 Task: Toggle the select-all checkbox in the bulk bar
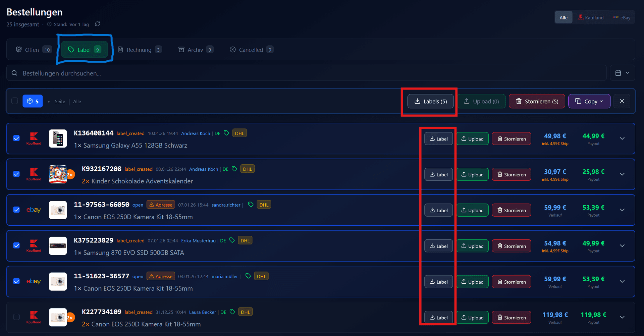click(x=15, y=101)
